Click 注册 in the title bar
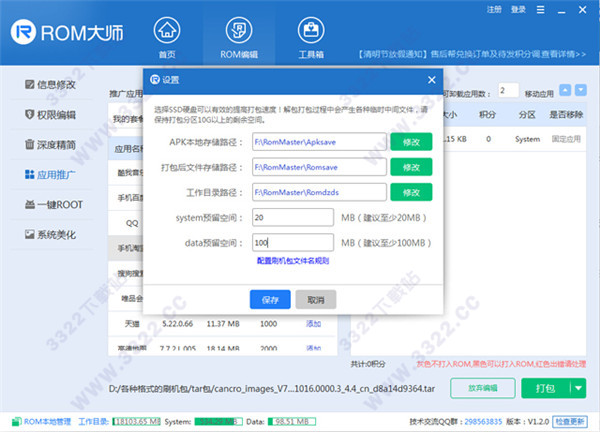This screenshot has height=432, width=600. [x=494, y=10]
